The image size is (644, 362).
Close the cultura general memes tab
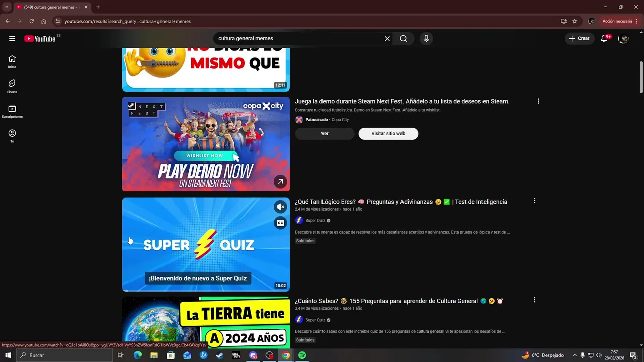tap(86, 7)
